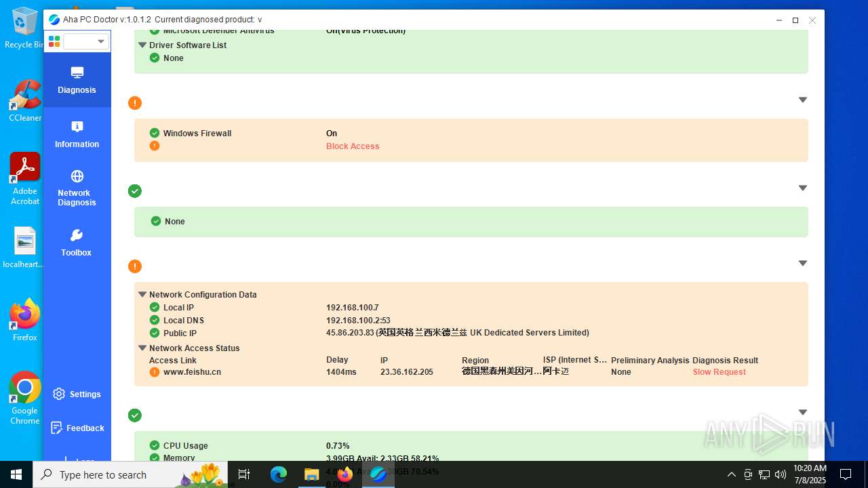Collapse the CPU Usage section arrow
The height and width of the screenshot is (488, 868).
(x=802, y=412)
